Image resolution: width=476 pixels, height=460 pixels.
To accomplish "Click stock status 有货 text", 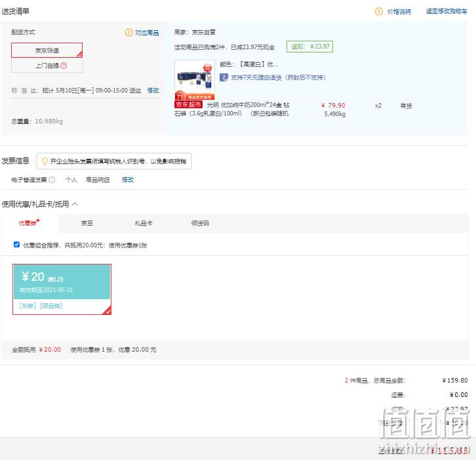I will [x=406, y=106].
